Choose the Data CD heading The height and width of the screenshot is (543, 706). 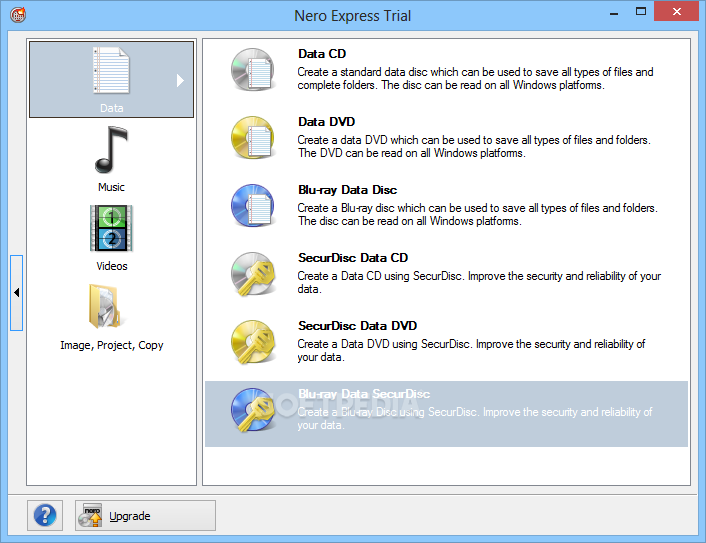point(322,54)
